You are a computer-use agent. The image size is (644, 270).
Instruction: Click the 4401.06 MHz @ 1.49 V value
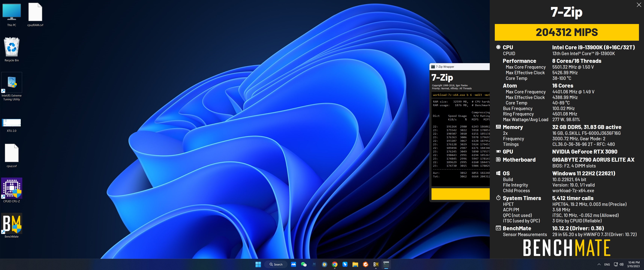pyautogui.click(x=573, y=92)
